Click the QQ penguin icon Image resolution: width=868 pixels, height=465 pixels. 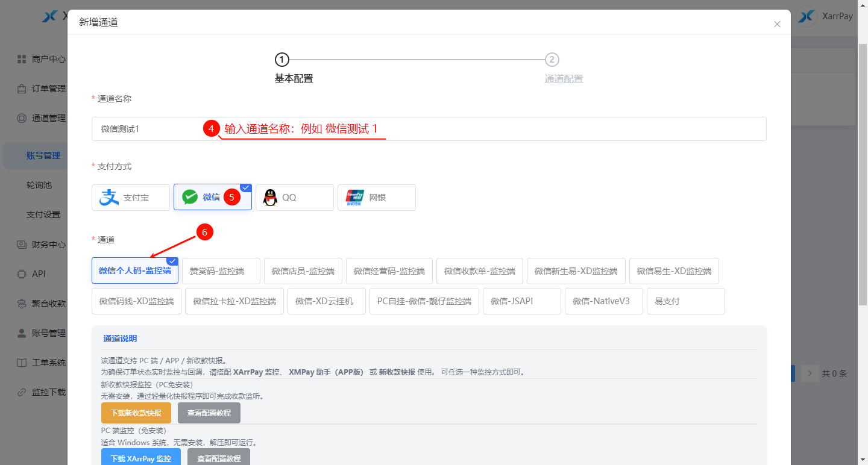click(271, 198)
